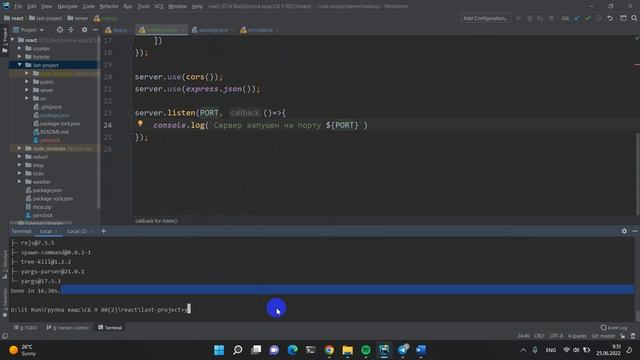
Task: Open Telegram from the taskbar
Action: [403, 350]
